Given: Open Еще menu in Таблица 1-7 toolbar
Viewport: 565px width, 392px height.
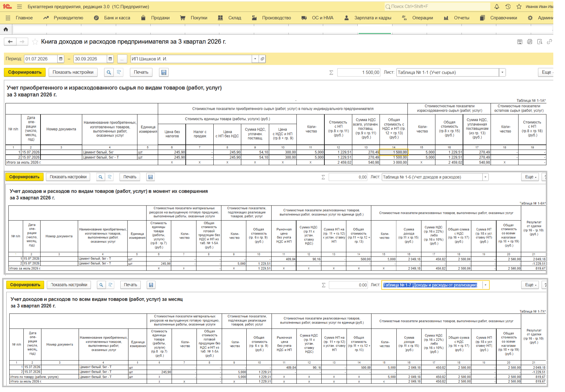Looking at the screenshot, I should click(x=530, y=285).
